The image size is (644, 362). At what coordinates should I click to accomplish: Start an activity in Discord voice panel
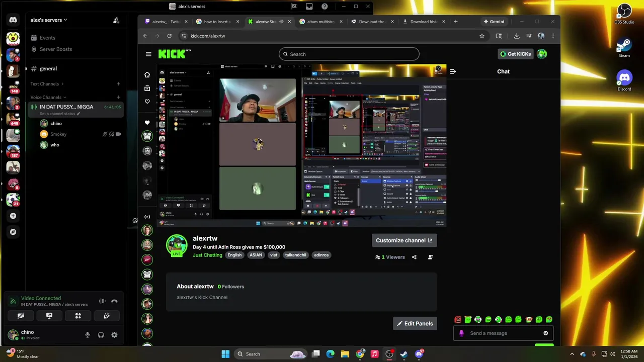(78, 316)
